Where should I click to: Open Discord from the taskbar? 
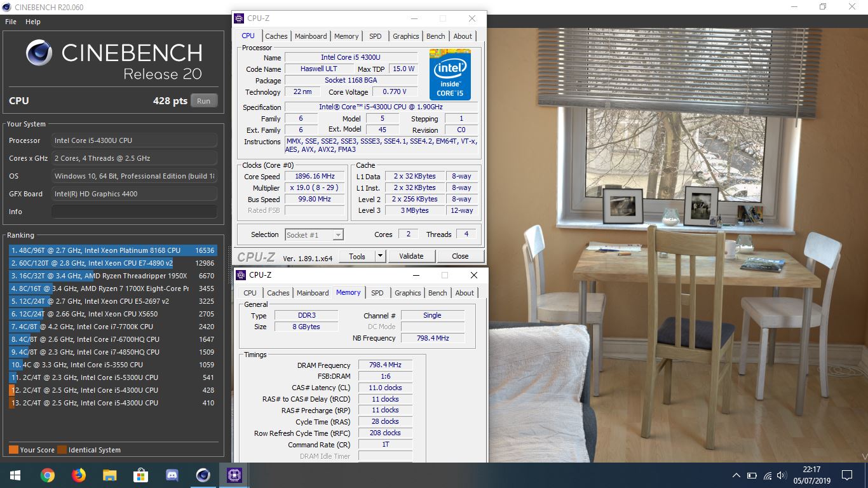pos(172,475)
